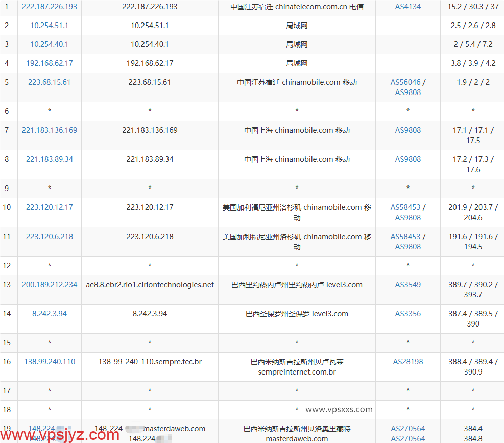Open the AS4134 link
This screenshot has height=443, width=504.
point(408,7)
